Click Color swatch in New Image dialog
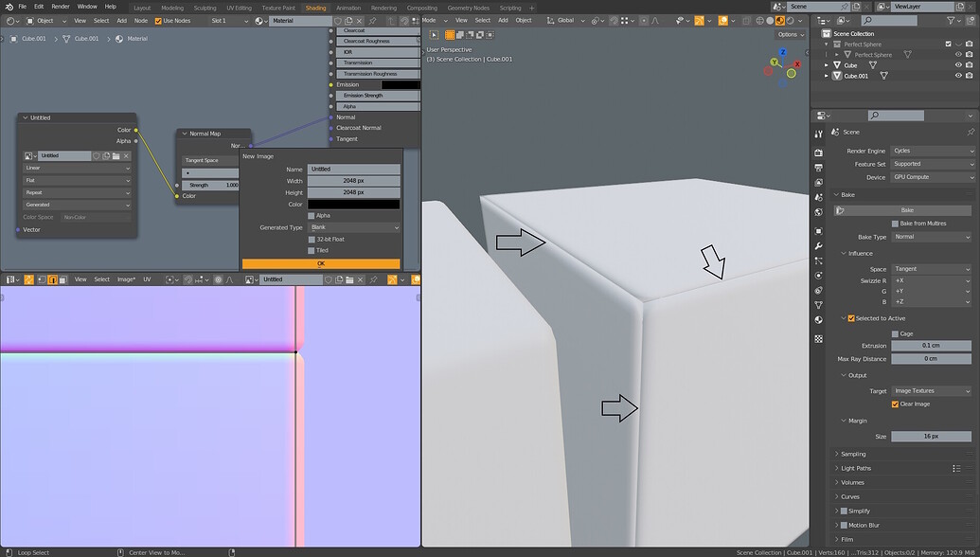Viewport: 980px width, 557px height. tap(354, 205)
